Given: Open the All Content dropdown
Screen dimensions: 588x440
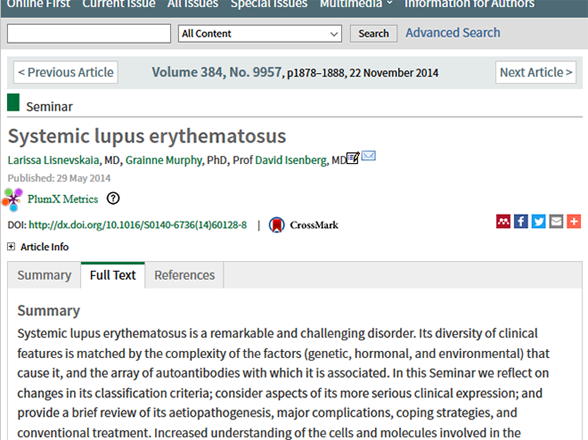Looking at the screenshot, I should [260, 34].
